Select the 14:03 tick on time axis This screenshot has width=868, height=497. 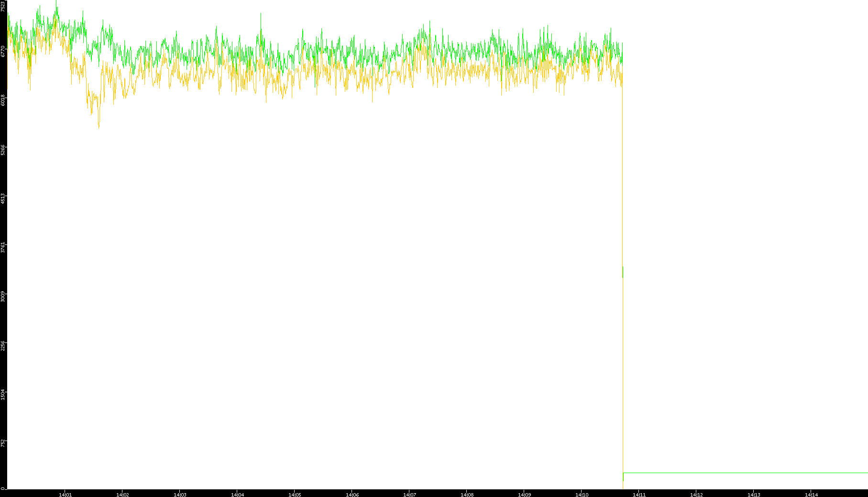(180, 494)
